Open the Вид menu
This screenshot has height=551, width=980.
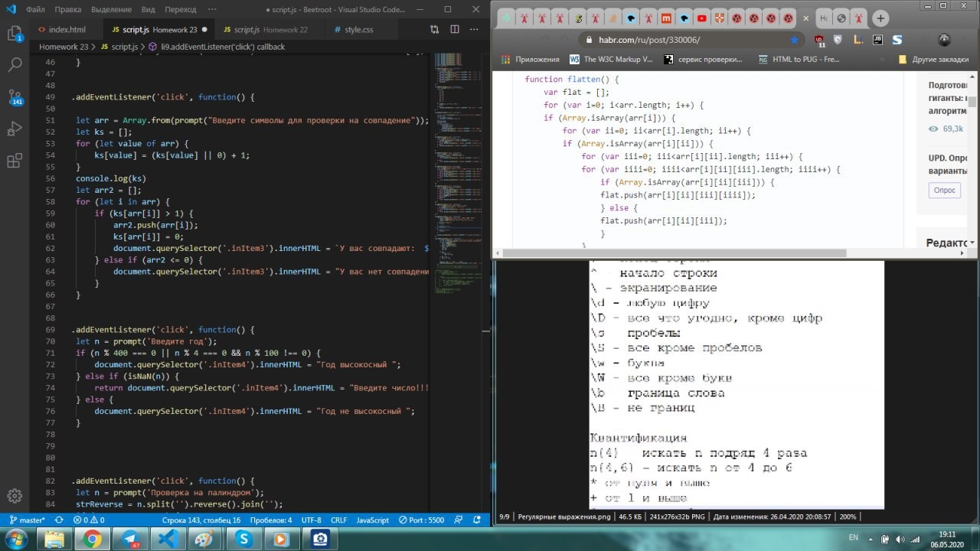[149, 9]
